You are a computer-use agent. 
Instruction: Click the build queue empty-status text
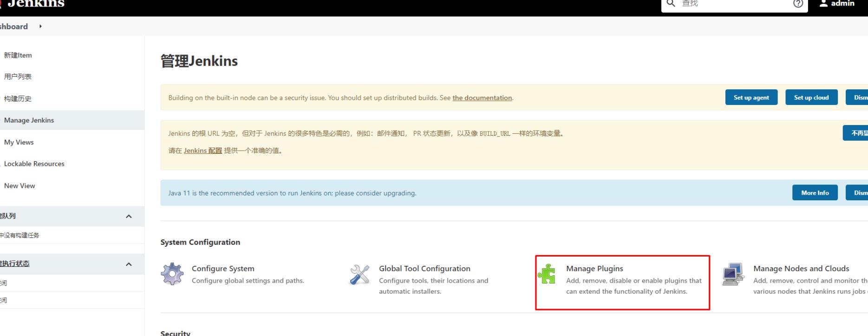coord(20,235)
